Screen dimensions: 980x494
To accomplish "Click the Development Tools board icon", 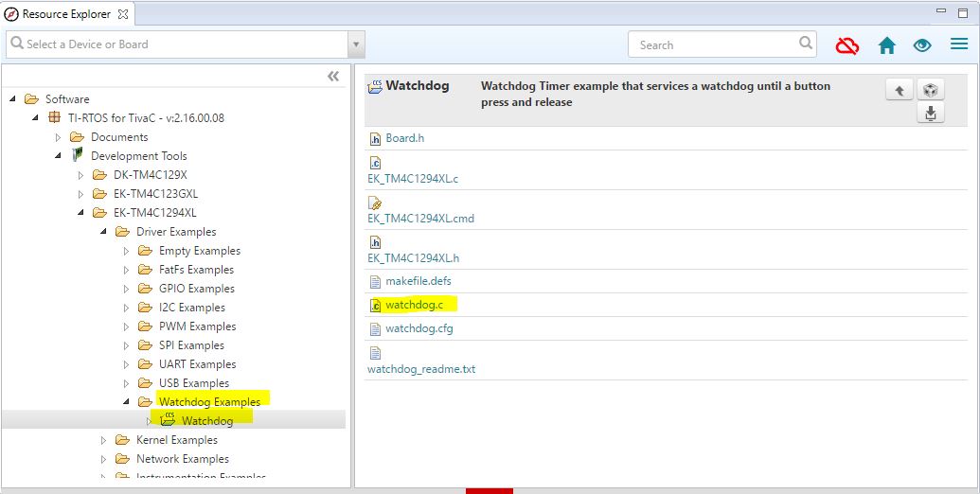I will [78, 155].
